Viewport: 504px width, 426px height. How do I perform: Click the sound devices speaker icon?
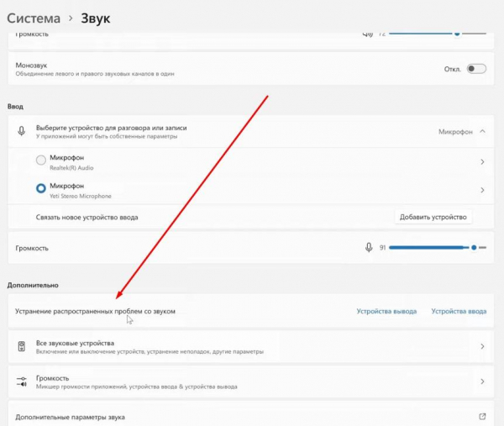[22, 346]
